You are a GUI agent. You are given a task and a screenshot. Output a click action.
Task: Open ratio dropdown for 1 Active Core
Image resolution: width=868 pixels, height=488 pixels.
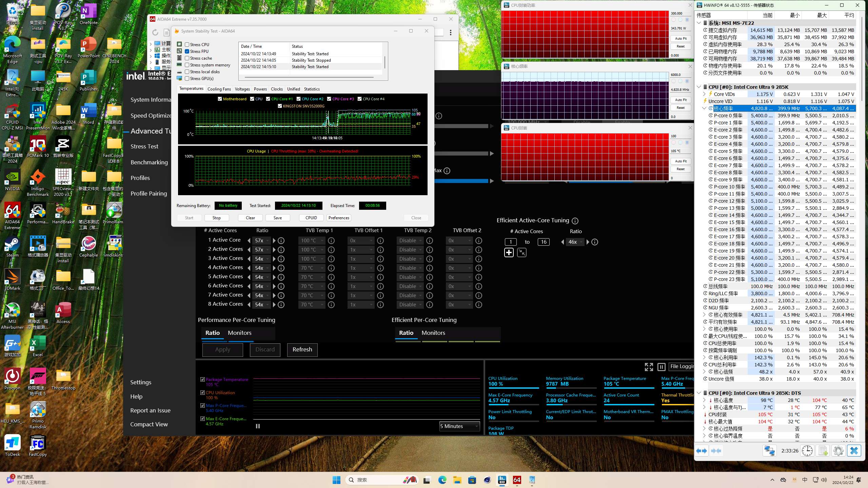pyautogui.click(x=262, y=241)
